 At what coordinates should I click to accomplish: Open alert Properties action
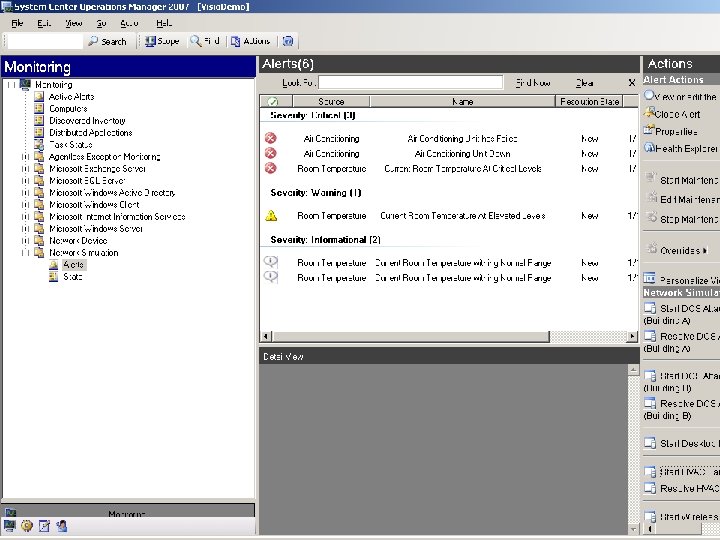click(x=671, y=131)
